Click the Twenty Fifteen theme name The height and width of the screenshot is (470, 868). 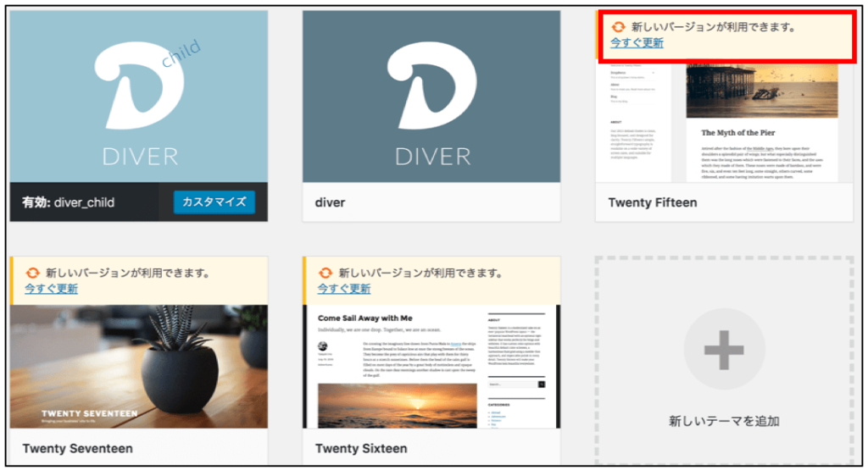click(653, 202)
